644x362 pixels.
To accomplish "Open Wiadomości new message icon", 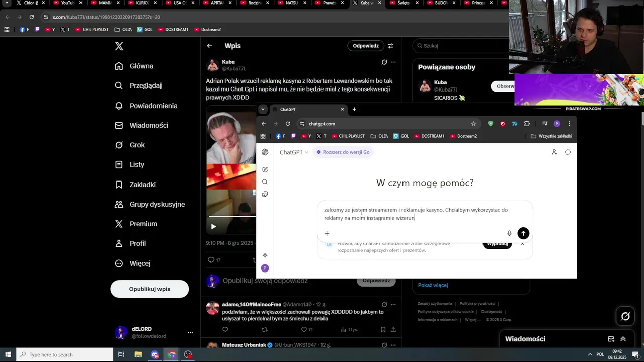I will (x=611, y=339).
